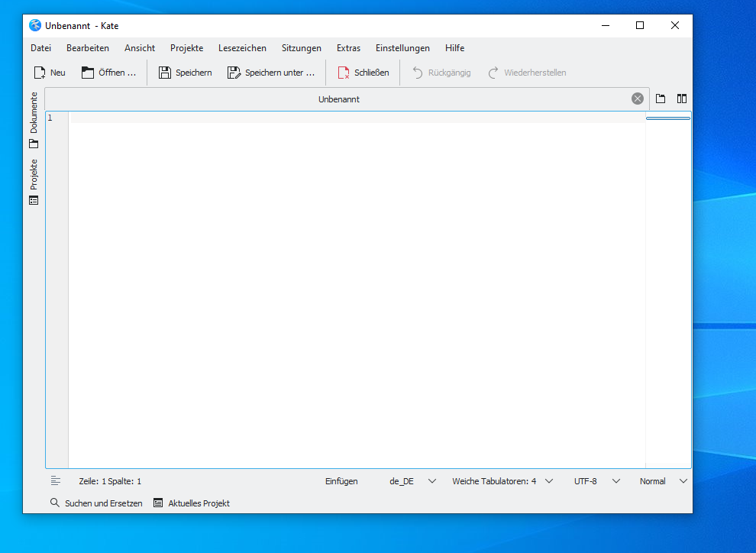Open the UTF-8 encoding dropdown
This screenshot has width=756, height=553.
[597, 481]
